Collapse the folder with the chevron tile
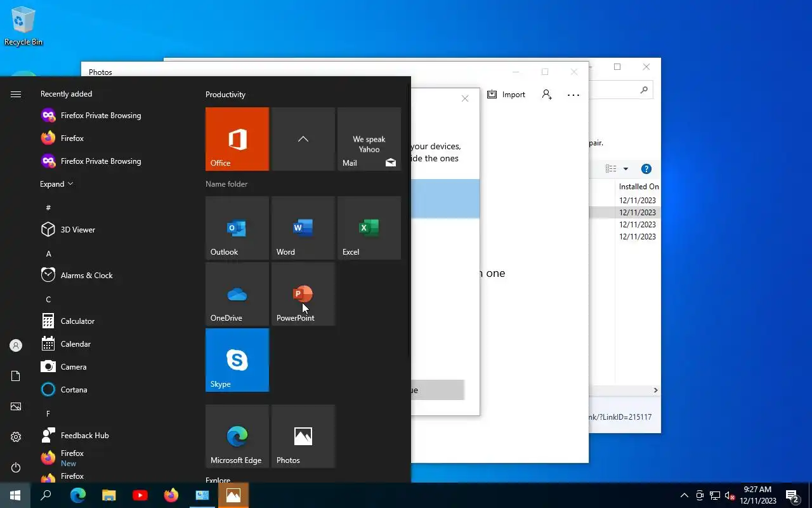Screen dimensions: 812x508 click(303, 139)
